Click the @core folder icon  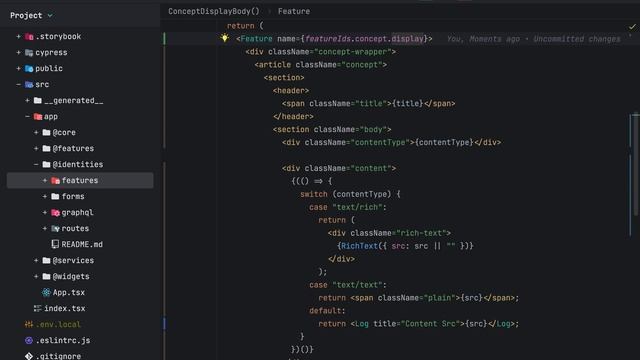(47, 133)
